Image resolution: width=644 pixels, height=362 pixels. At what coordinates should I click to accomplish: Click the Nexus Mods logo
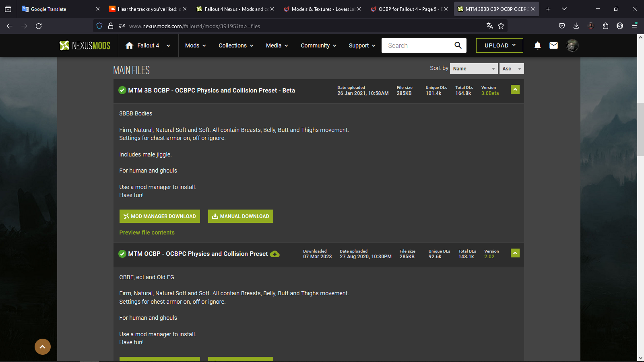85,45
